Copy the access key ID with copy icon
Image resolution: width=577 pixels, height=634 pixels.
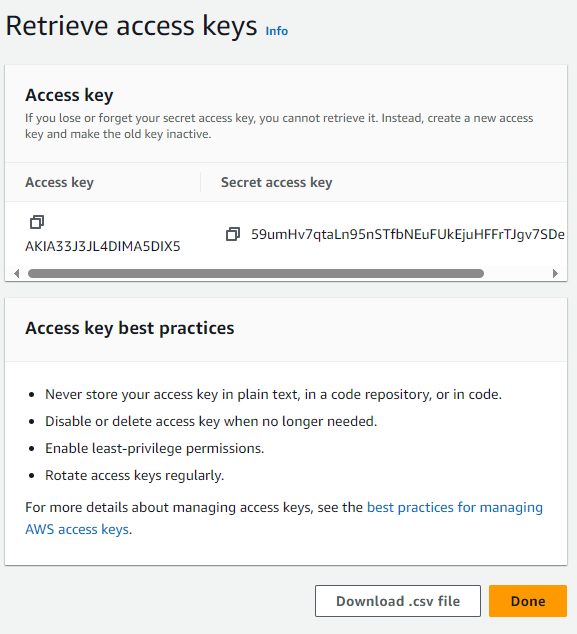(x=37, y=222)
